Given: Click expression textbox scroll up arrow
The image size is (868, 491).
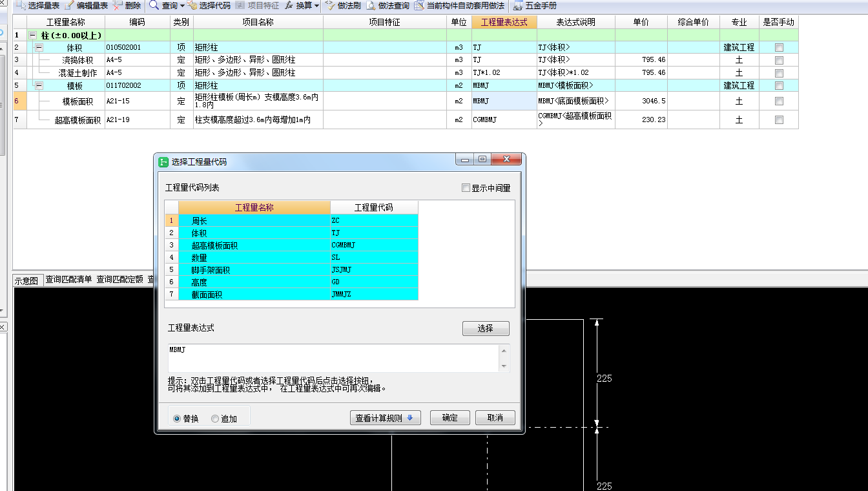Looking at the screenshot, I should tap(504, 351).
